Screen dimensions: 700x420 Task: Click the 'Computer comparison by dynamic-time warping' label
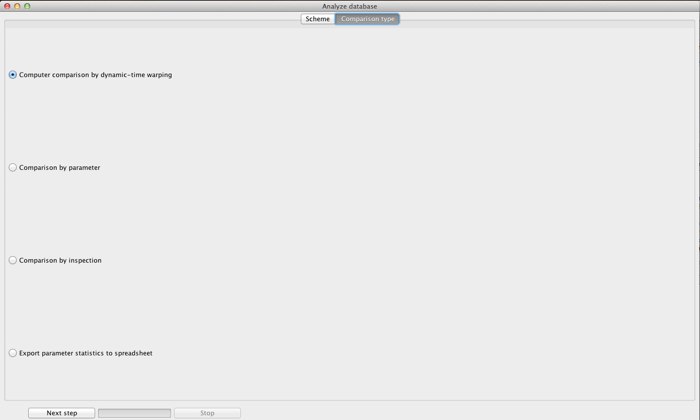(x=96, y=75)
